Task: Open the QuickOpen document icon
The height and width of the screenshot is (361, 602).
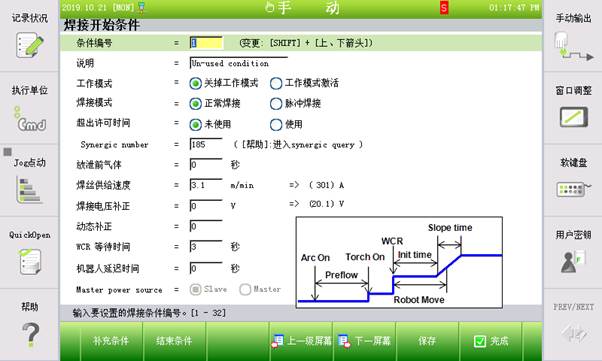Action: [30, 261]
